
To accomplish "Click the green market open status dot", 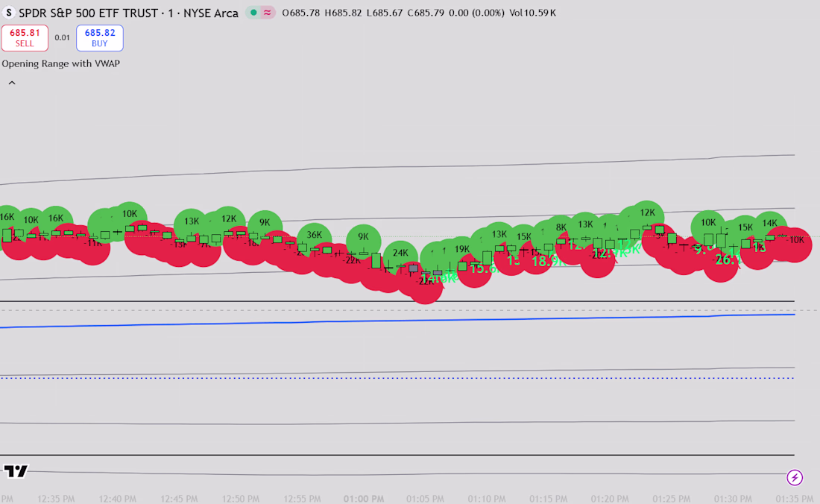I will tap(253, 13).
